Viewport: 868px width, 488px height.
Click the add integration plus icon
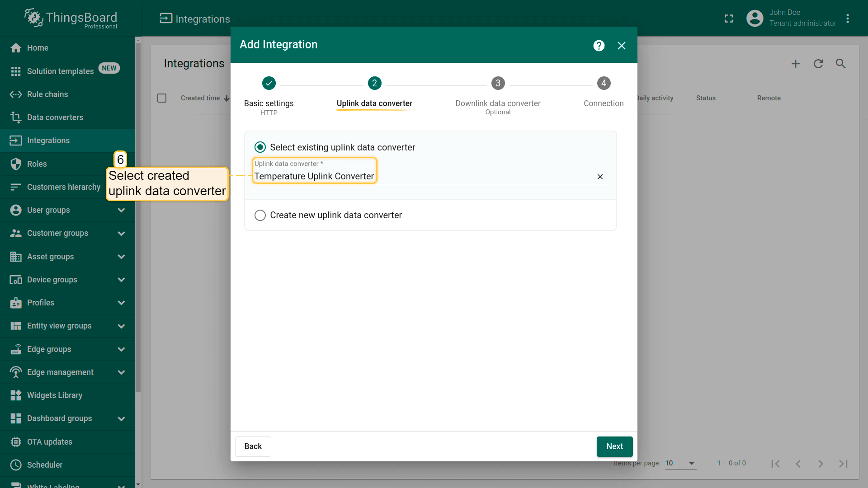pyautogui.click(x=796, y=64)
